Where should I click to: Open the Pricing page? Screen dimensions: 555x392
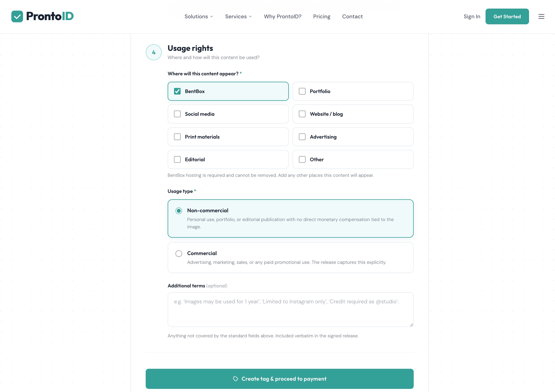(322, 16)
